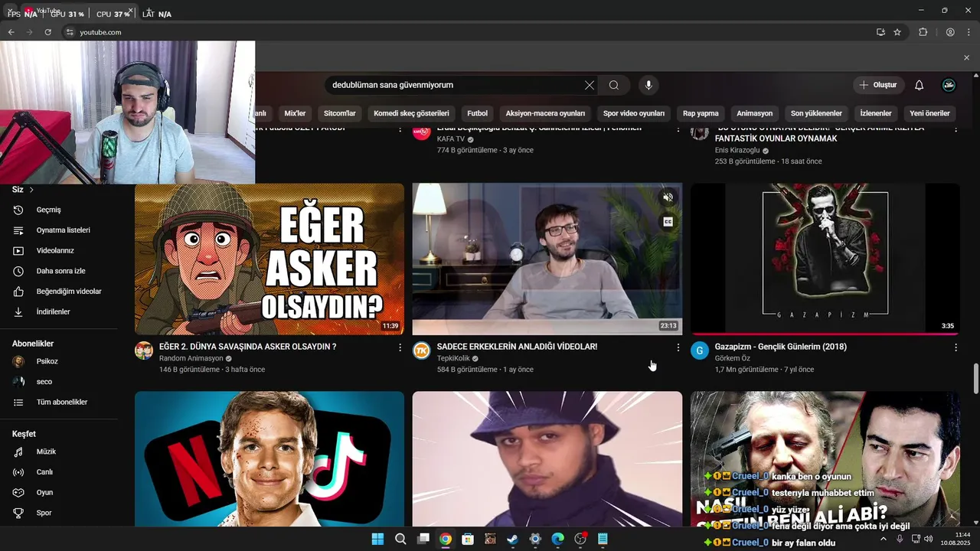This screenshot has width=980, height=551.
Task: Open the TepkiKolik video thumbnail
Action: pyautogui.click(x=547, y=259)
